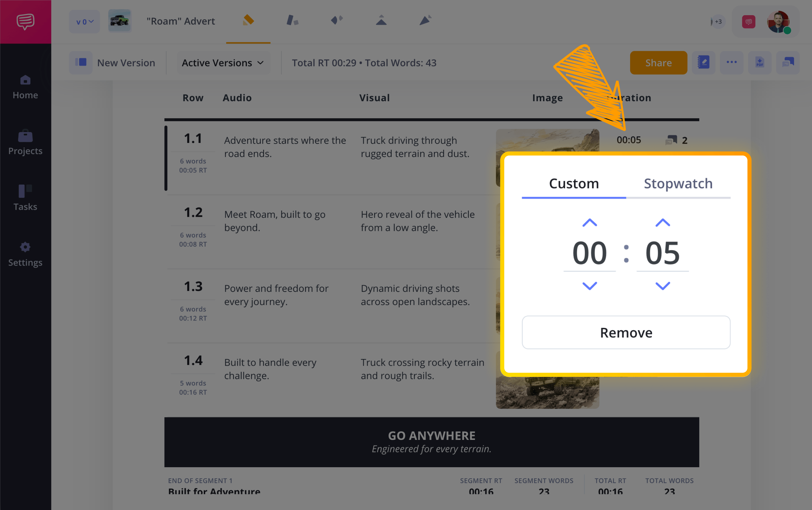Switch to the fourth workflow tab icon

coord(381,20)
